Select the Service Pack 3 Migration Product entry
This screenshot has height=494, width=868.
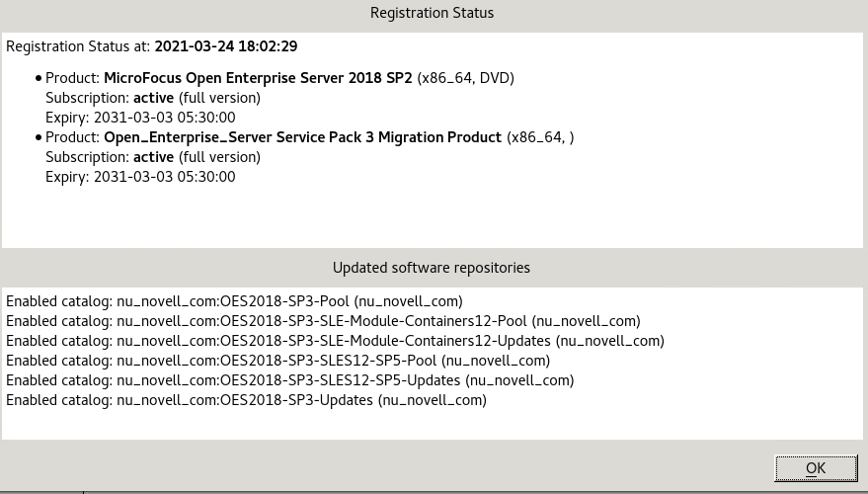(302, 137)
